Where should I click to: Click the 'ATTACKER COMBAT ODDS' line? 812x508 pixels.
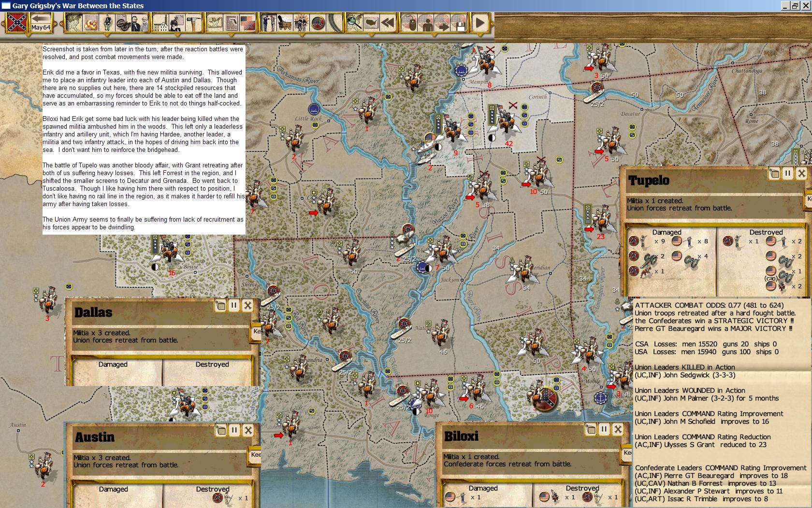709,305
